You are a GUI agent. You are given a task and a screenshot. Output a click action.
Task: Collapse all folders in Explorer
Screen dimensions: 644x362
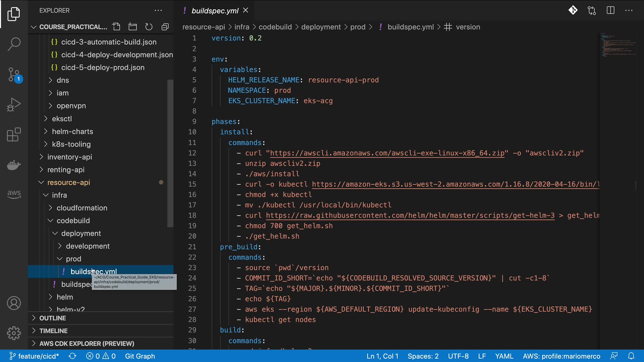165,27
